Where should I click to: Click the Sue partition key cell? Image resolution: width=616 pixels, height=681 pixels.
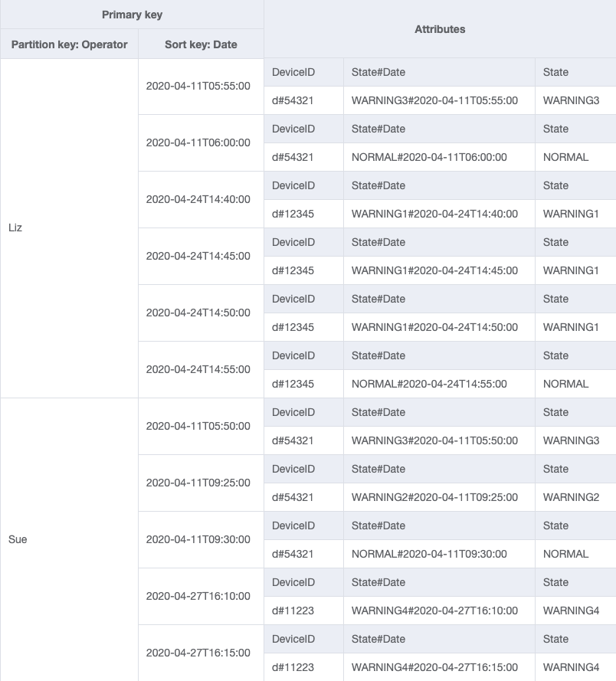pyautogui.click(x=18, y=539)
